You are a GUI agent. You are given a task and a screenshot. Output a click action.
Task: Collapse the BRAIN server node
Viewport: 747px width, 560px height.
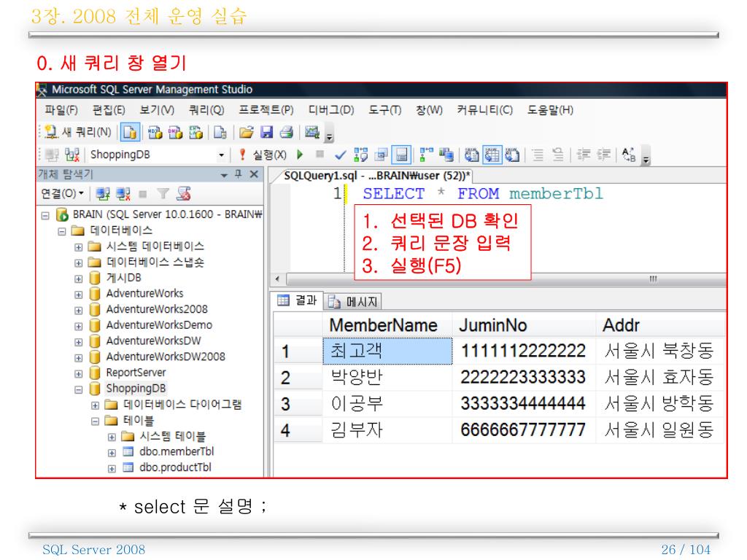(45, 216)
